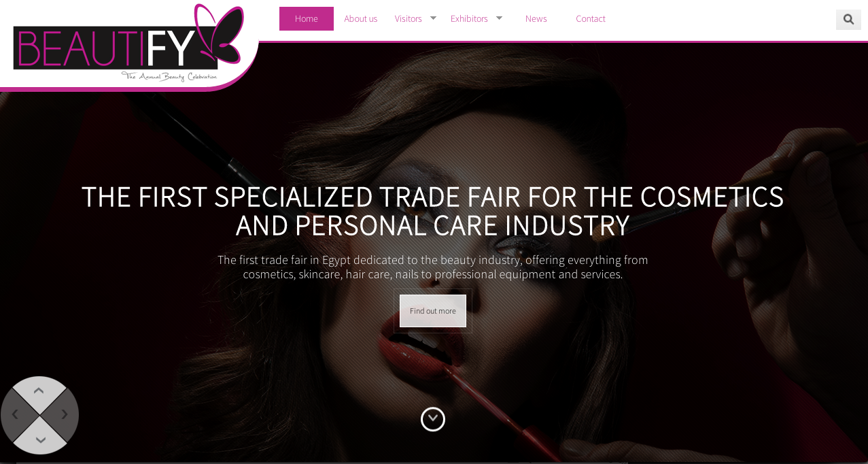Click The Annual Beauty Celebration tagline

coord(169,76)
